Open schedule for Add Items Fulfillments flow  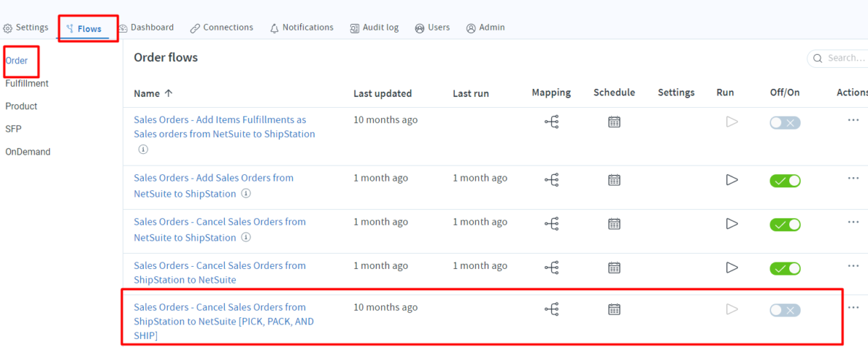614,122
